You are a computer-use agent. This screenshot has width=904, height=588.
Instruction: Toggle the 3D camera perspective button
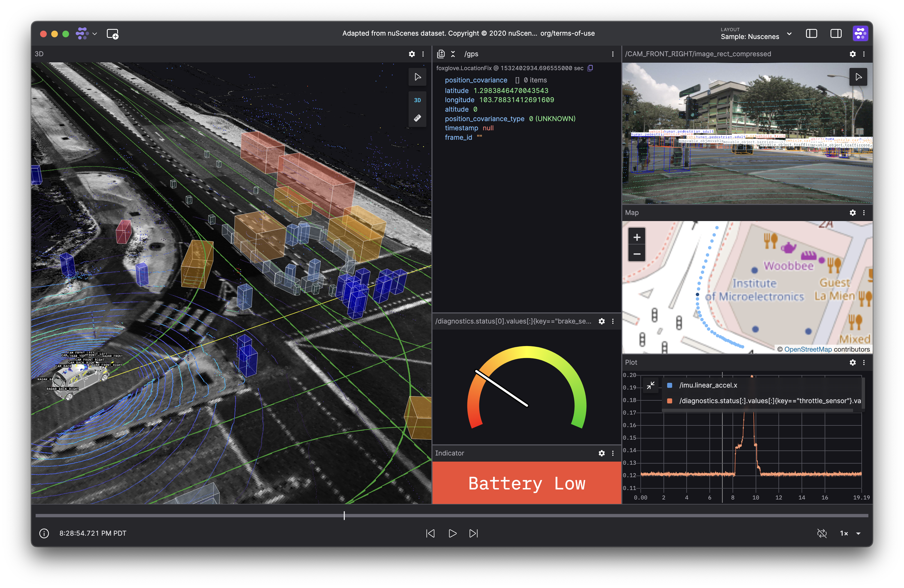[417, 100]
